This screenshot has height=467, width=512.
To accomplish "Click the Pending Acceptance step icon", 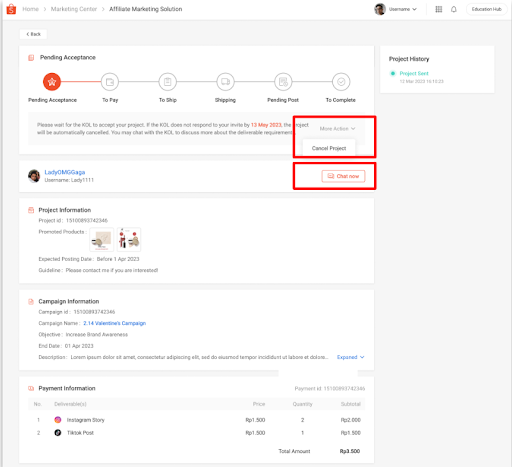I will pyautogui.click(x=52, y=82).
